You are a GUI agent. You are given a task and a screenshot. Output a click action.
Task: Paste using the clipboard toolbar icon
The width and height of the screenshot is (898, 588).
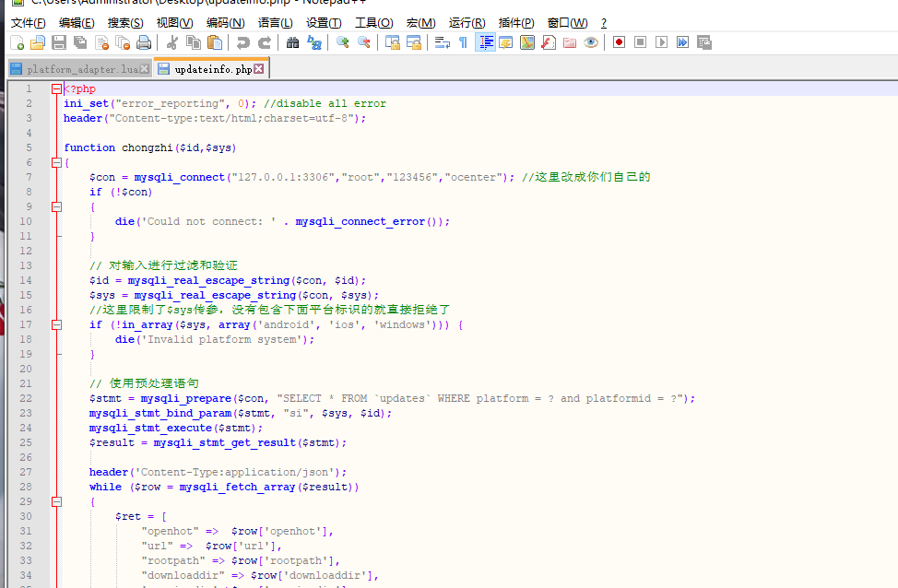[x=215, y=42]
